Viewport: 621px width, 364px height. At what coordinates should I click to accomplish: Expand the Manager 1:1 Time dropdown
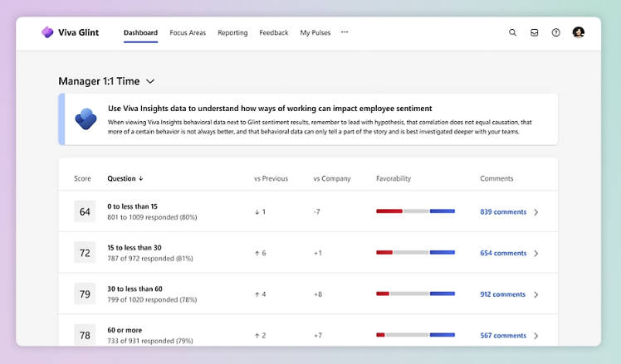coord(150,81)
